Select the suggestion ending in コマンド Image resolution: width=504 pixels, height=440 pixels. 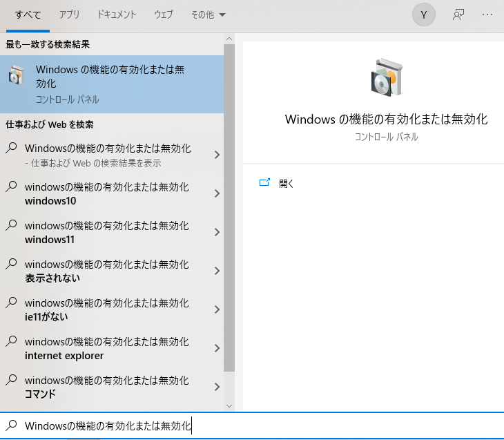[112, 387]
